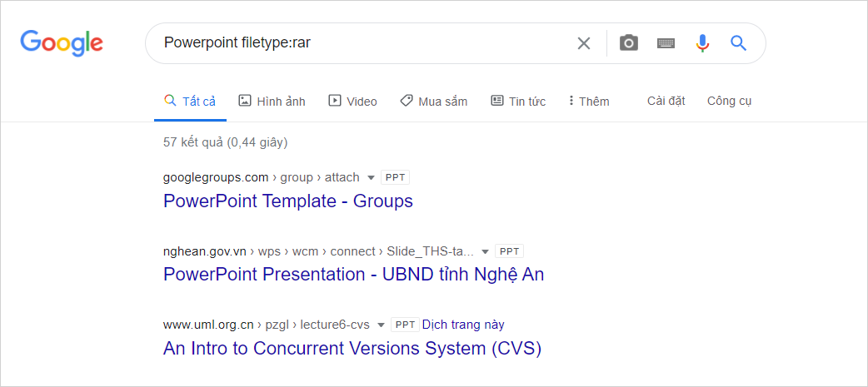Viewport: 868px width, 387px height.
Task: Click Dịch trang này translate link
Action: pyautogui.click(x=463, y=325)
